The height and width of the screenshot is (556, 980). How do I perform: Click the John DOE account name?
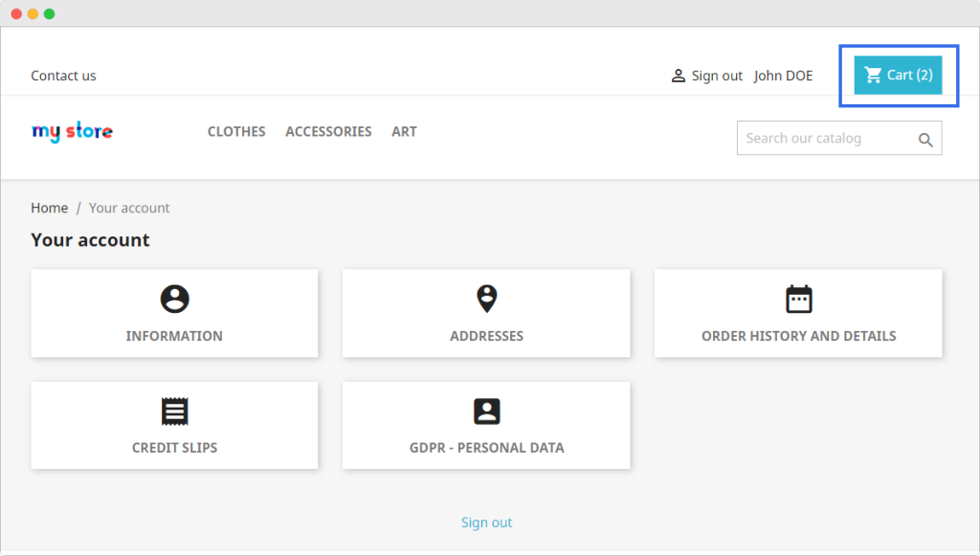click(x=783, y=76)
